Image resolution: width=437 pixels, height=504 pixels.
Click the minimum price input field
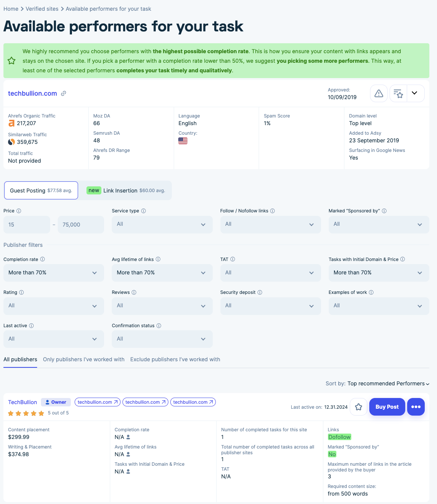[x=27, y=225]
